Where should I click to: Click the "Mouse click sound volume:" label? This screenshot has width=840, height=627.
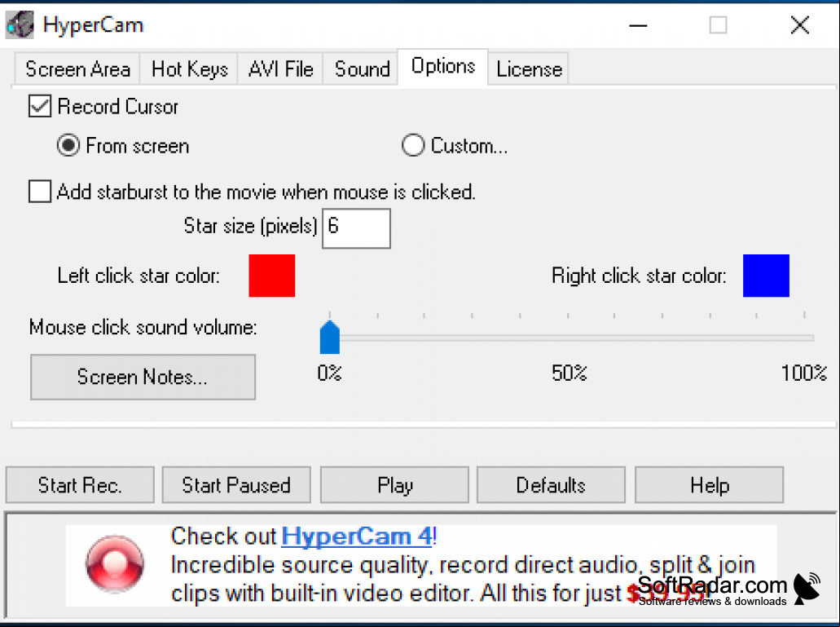click(x=143, y=327)
